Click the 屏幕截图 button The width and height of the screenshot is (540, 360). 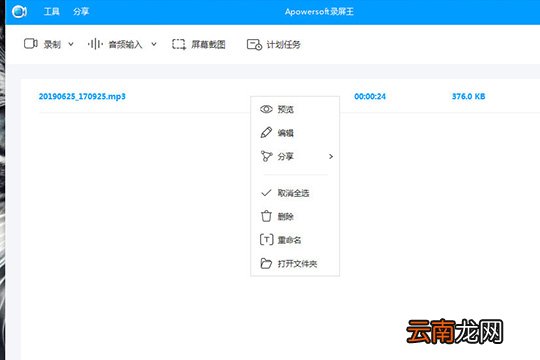[208, 44]
